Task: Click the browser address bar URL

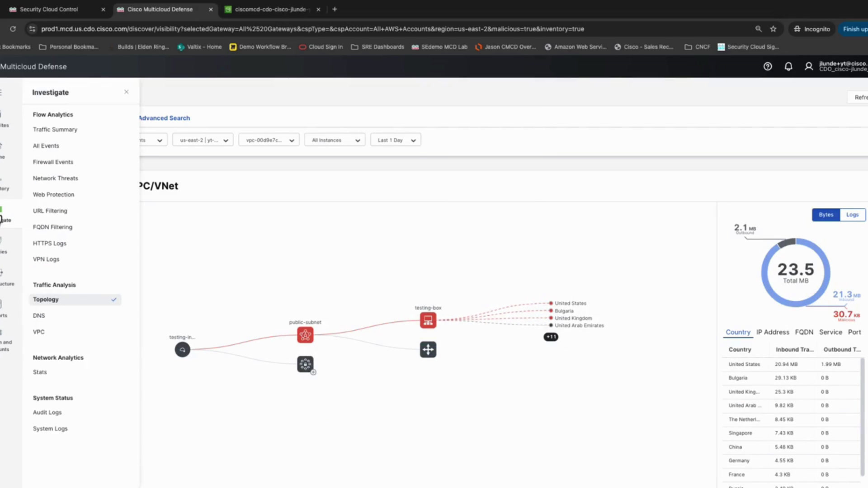Action: tap(312, 29)
